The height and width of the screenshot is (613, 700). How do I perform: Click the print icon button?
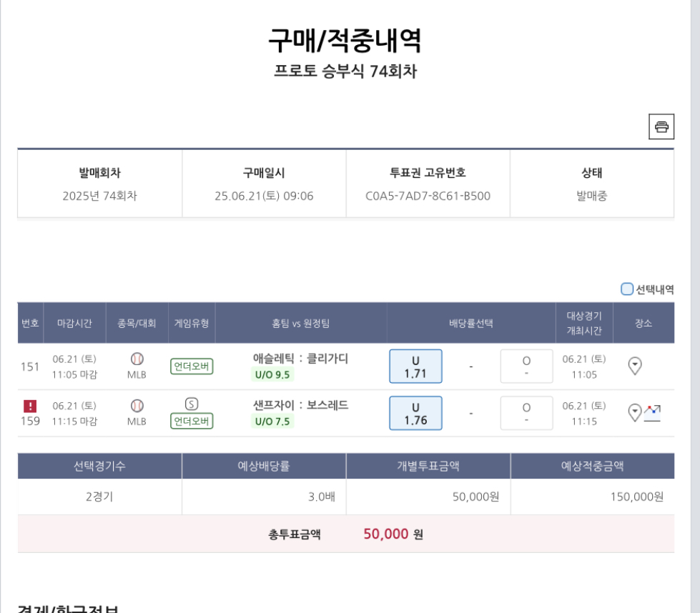pos(661,126)
